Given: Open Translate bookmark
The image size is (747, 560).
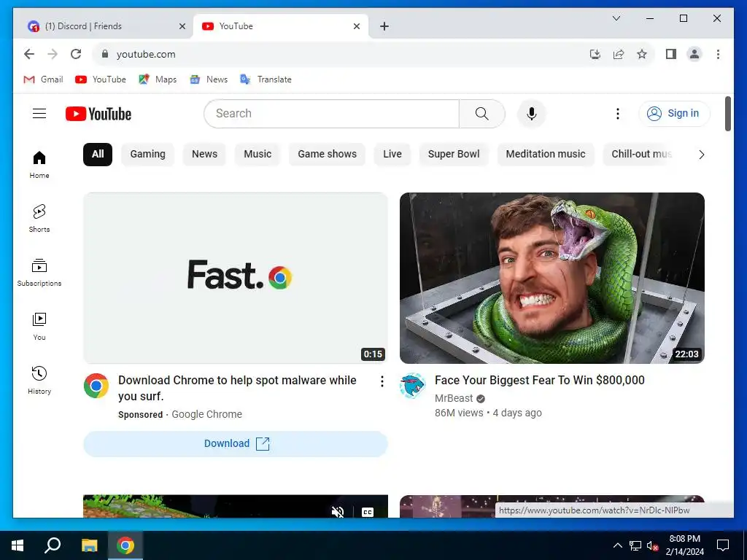Looking at the screenshot, I should [x=266, y=79].
